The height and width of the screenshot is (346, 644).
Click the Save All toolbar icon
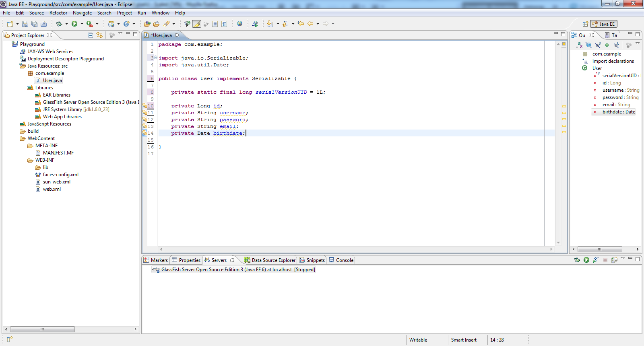(x=34, y=24)
